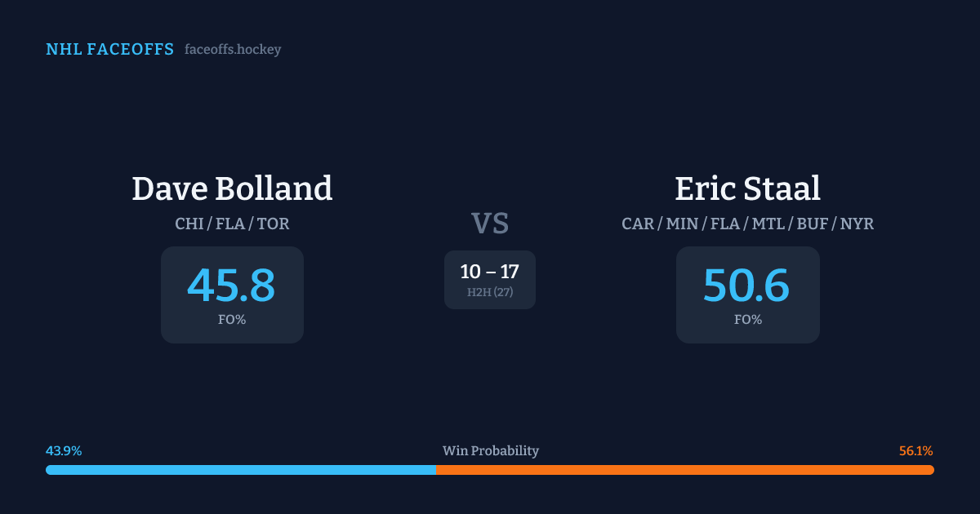Screen dimensions: 980x514
Task: Click the FO% label under 50.6
Action: click(x=747, y=320)
